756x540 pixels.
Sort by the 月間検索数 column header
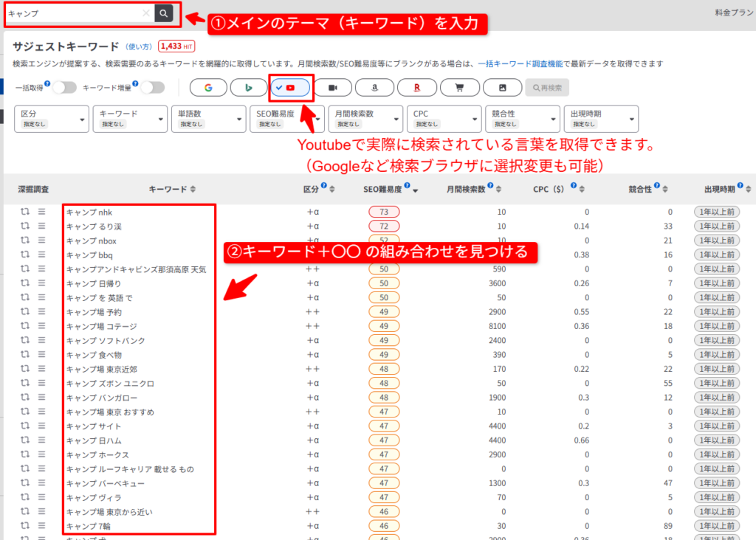tap(470, 190)
